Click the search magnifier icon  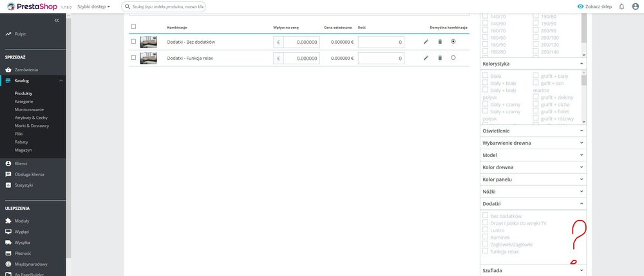pos(128,6)
